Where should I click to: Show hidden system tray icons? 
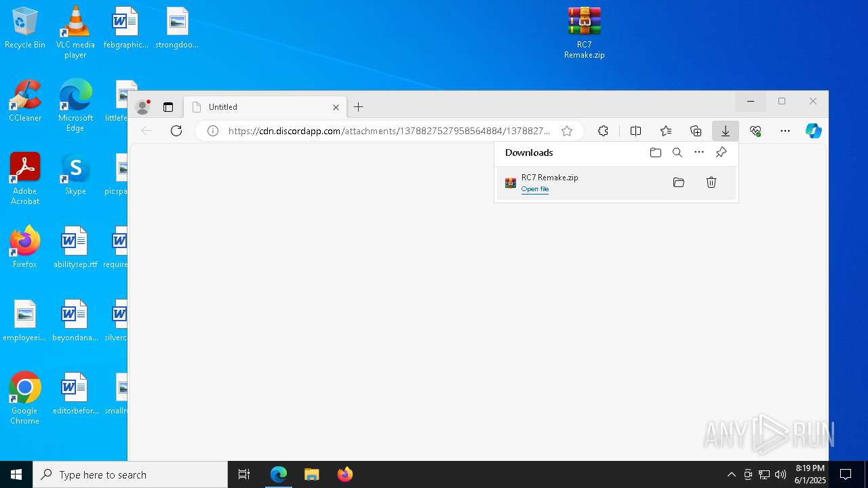click(732, 474)
